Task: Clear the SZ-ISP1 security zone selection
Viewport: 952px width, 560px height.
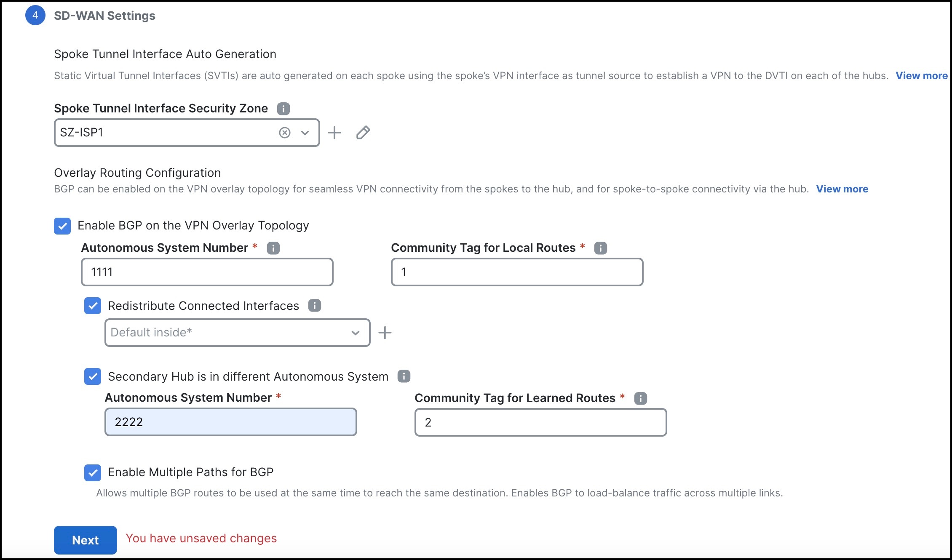Action: coord(286,132)
